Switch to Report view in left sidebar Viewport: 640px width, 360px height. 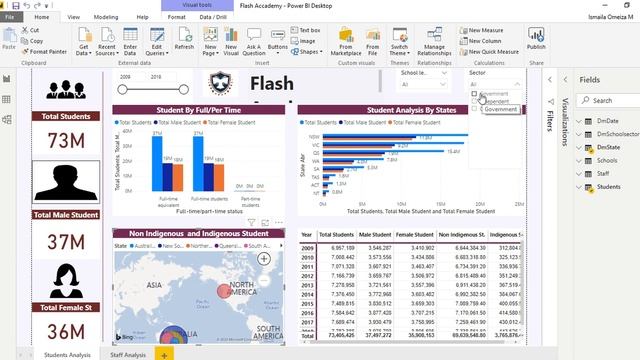7,79
